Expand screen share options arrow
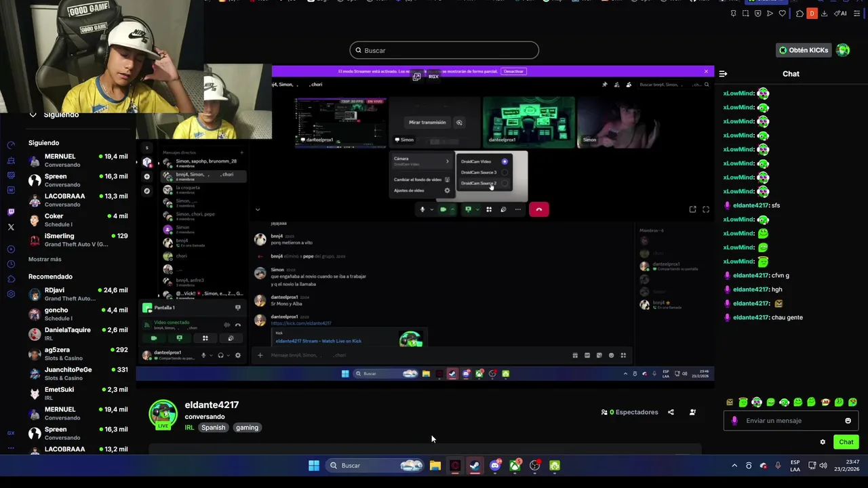Viewport: 868px width, 488px height. (x=477, y=209)
